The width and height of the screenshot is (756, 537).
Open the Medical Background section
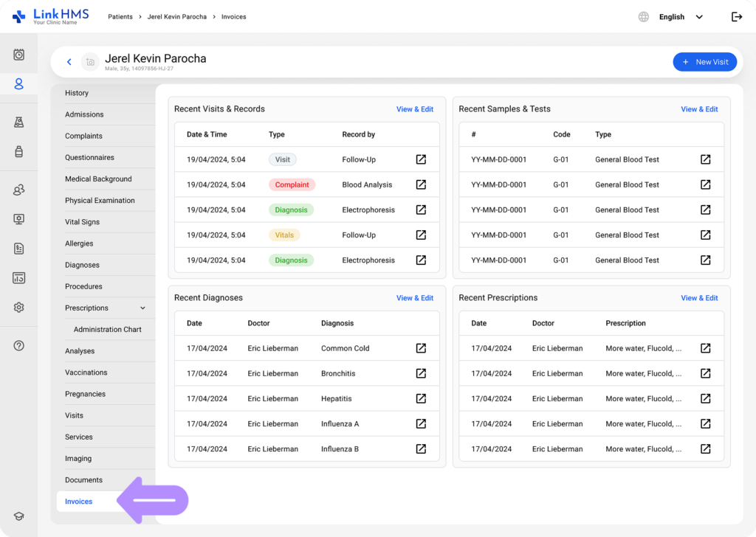click(98, 179)
